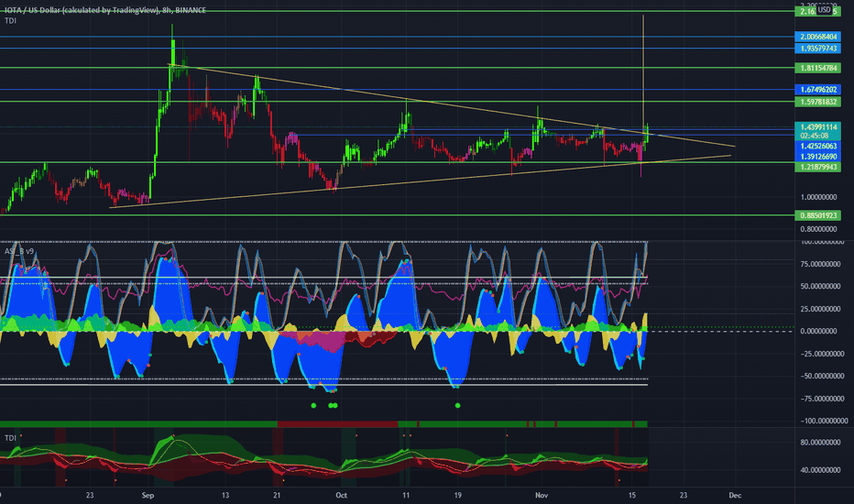
Task: Click the 1.42526063 price level label
Action: click(817, 146)
